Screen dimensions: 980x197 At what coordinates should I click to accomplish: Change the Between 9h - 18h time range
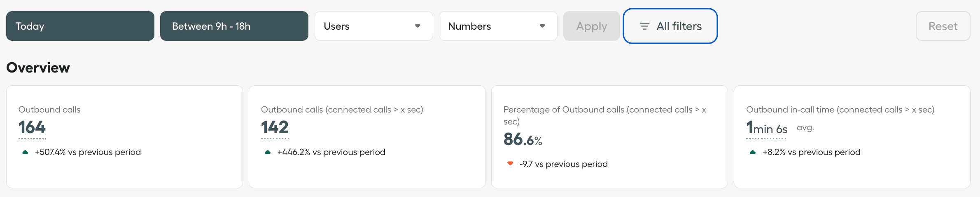(234, 26)
